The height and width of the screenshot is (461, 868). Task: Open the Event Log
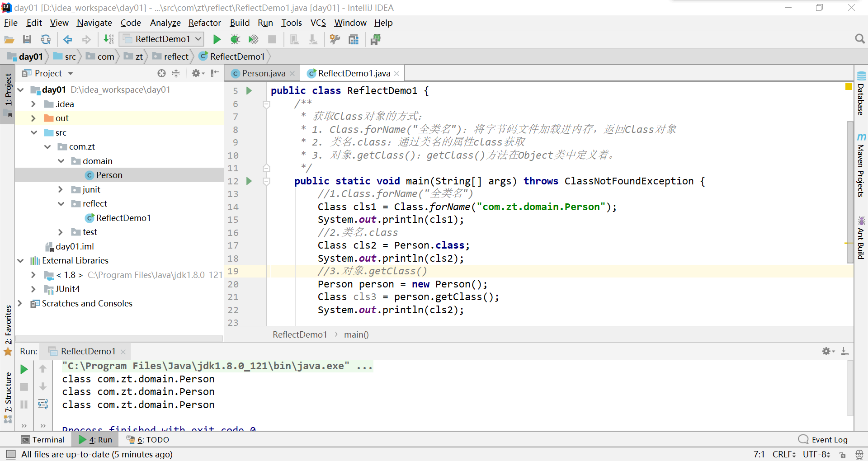[823, 439]
